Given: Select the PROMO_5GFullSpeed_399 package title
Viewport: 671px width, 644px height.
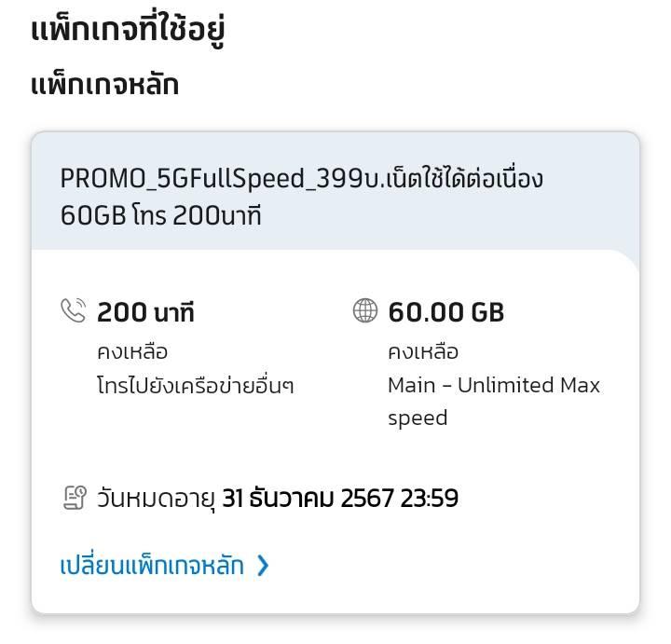Looking at the screenshot, I should (x=302, y=197).
